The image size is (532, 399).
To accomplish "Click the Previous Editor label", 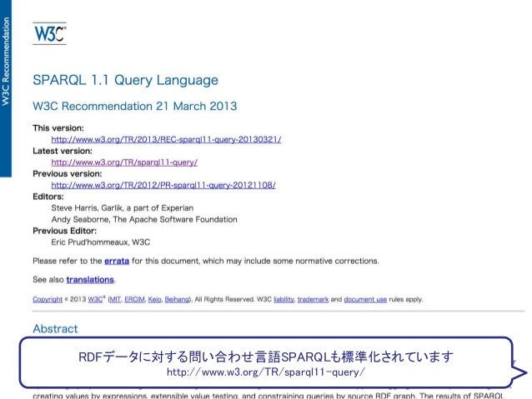I will [x=65, y=231].
